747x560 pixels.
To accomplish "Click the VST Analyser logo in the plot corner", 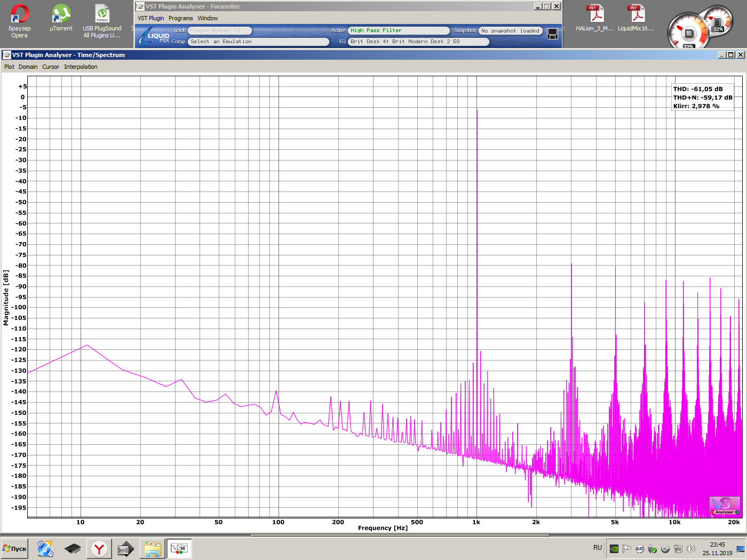I will pyautogui.click(x=725, y=506).
